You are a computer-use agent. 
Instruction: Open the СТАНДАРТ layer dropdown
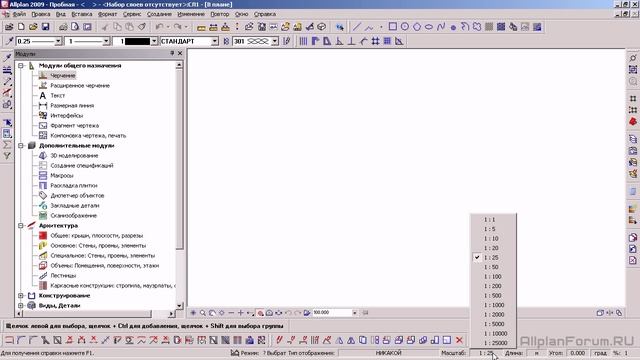tap(215, 41)
